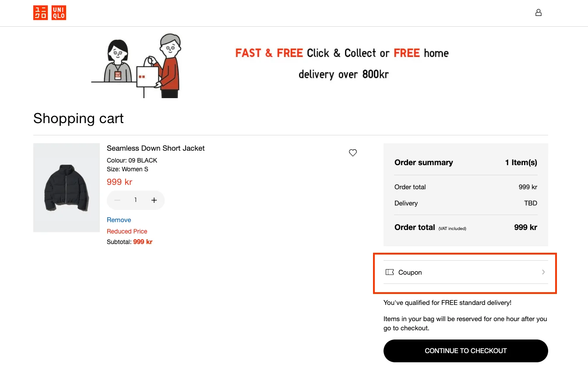Increase quantity with the plus button
The height and width of the screenshot is (382, 588).
(154, 200)
